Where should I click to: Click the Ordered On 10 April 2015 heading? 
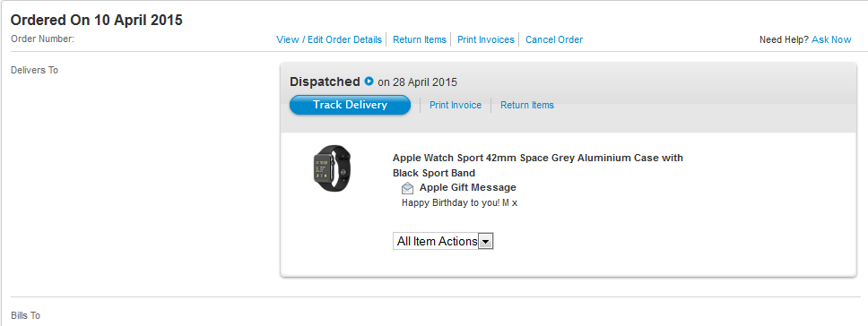(x=97, y=21)
